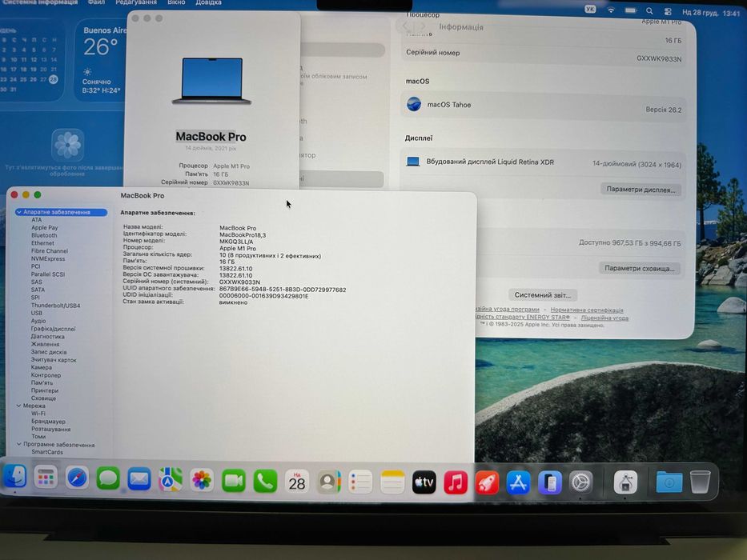The width and height of the screenshot is (747, 560).
Task: Open the Нормативна сертифікація link
Action: click(x=587, y=310)
